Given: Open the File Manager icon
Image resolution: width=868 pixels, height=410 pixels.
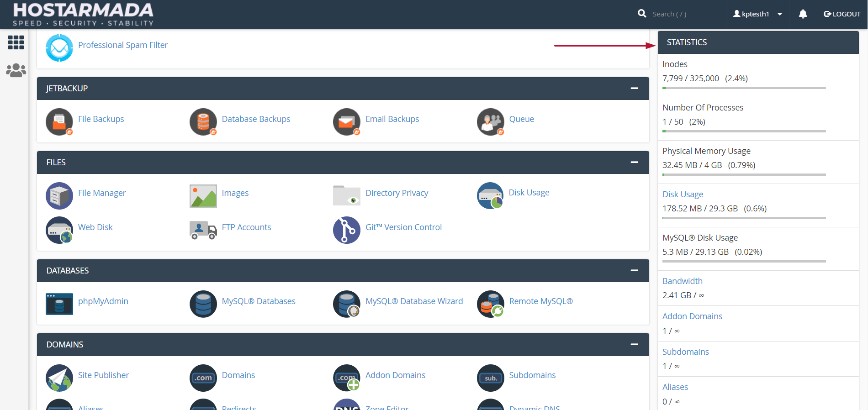Looking at the screenshot, I should coord(59,195).
